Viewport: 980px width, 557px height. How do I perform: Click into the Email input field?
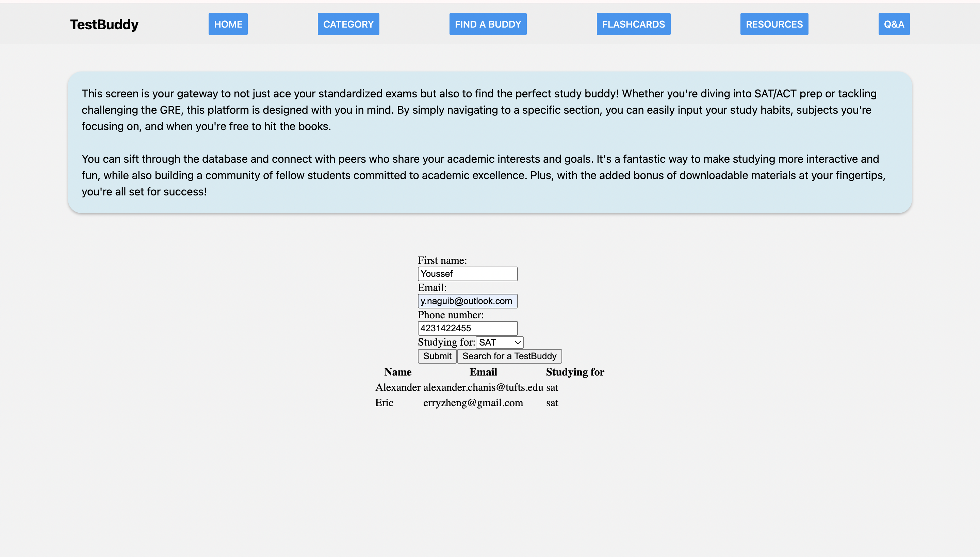(467, 301)
